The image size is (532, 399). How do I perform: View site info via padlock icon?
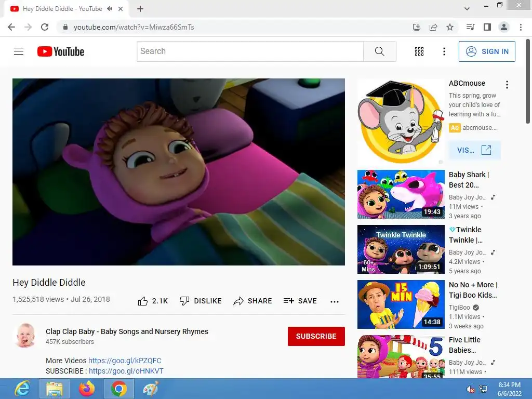tap(65, 27)
